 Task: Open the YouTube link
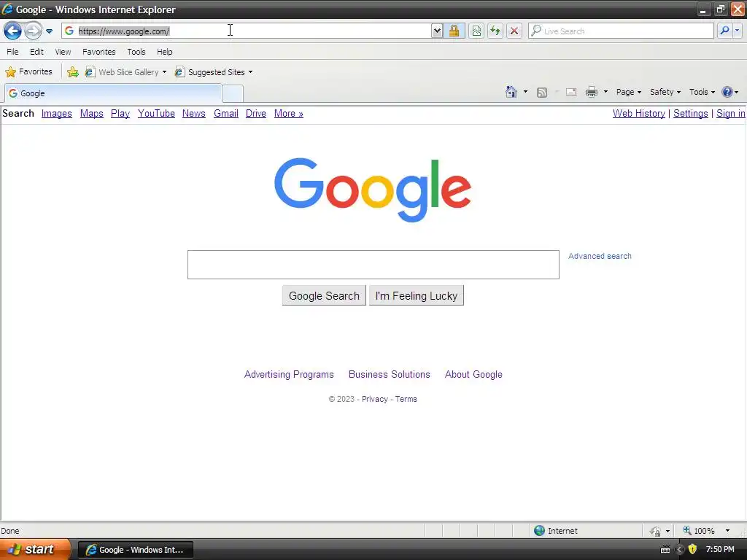(156, 113)
